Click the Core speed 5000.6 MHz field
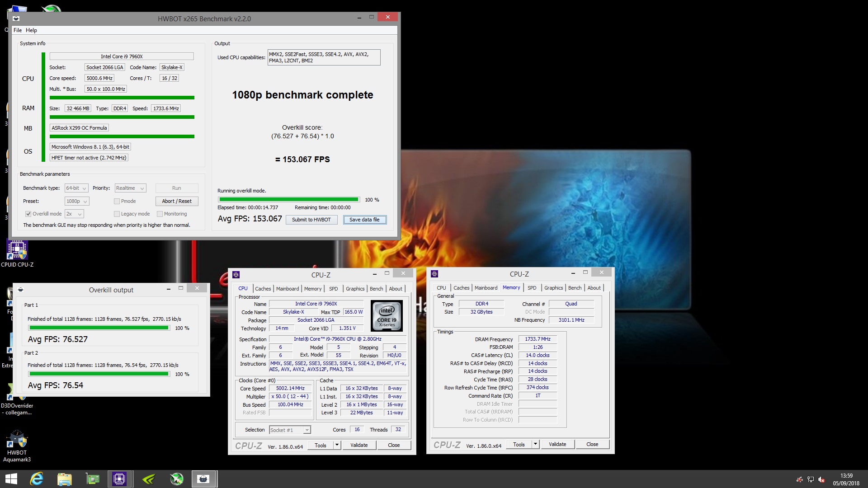This screenshot has width=868, height=488. pos(99,78)
